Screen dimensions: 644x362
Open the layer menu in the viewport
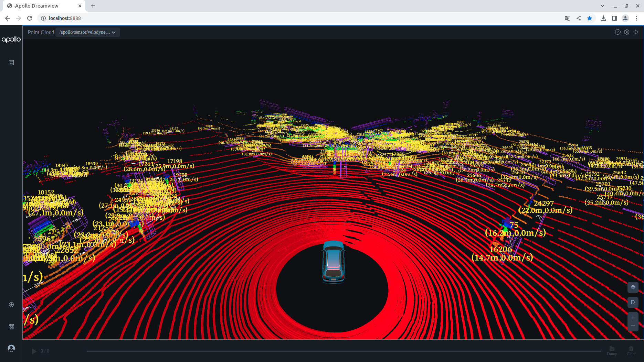click(x=633, y=287)
